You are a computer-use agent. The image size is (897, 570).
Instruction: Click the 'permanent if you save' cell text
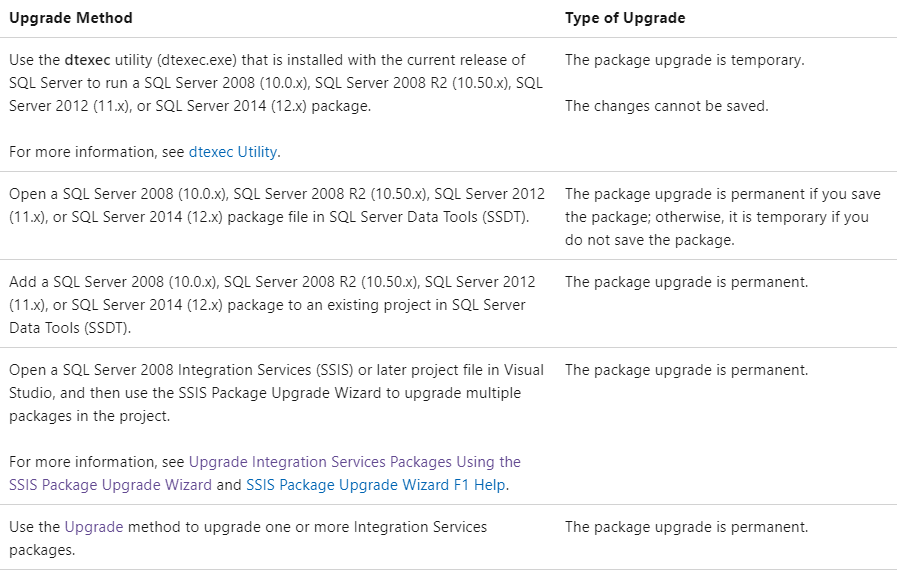tap(723, 217)
